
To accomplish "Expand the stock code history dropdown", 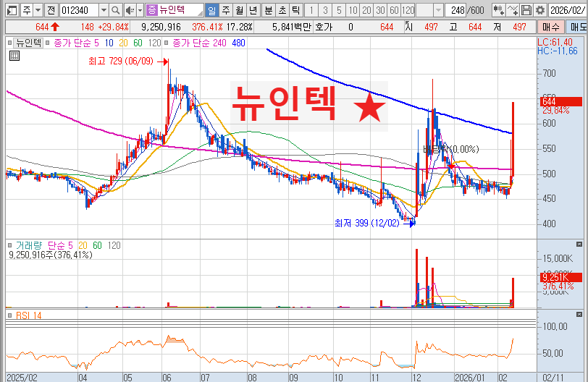I will [x=104, y=10].
